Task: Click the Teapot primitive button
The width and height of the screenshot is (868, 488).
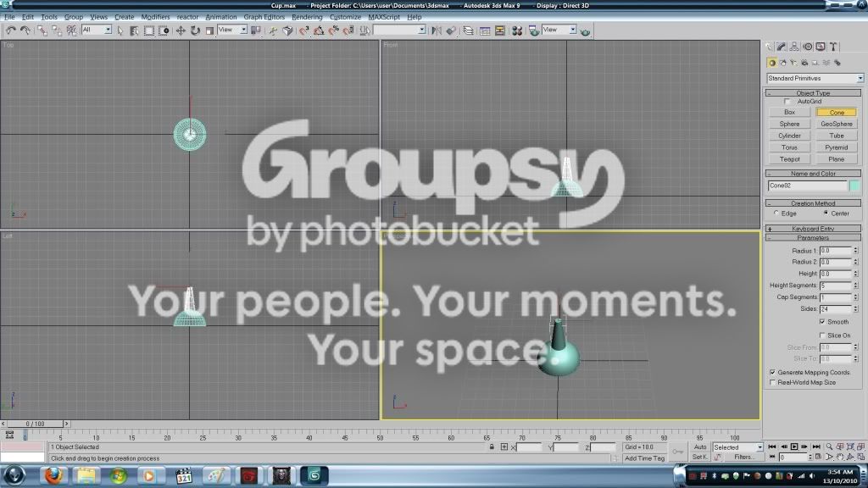Action: tap(789, 159)
